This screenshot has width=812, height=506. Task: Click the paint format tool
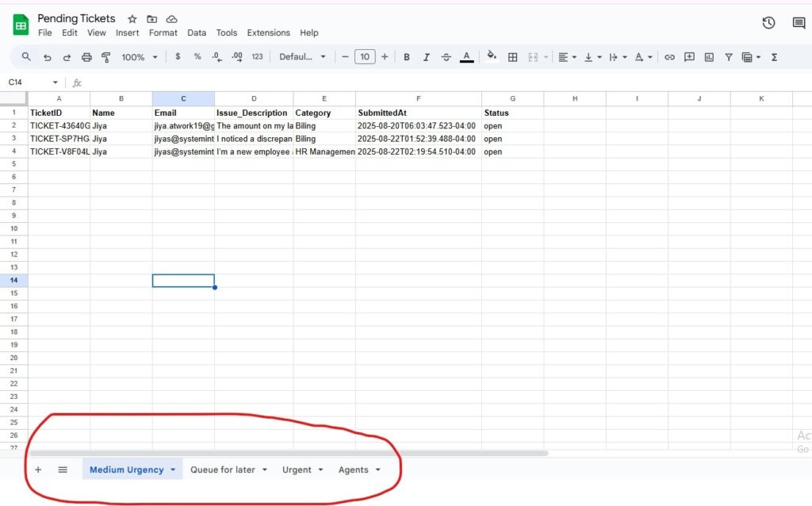click(x=107, y=56)
